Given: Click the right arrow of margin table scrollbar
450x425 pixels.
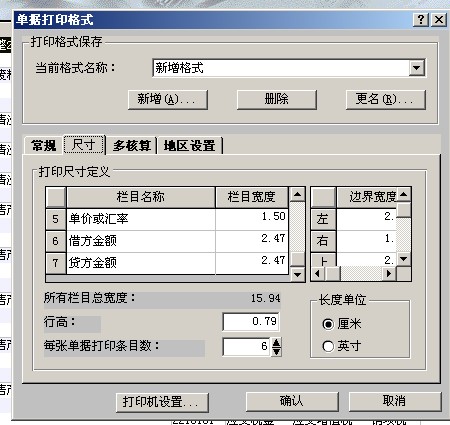Looking at the screenshot, I should coord(389,274).
